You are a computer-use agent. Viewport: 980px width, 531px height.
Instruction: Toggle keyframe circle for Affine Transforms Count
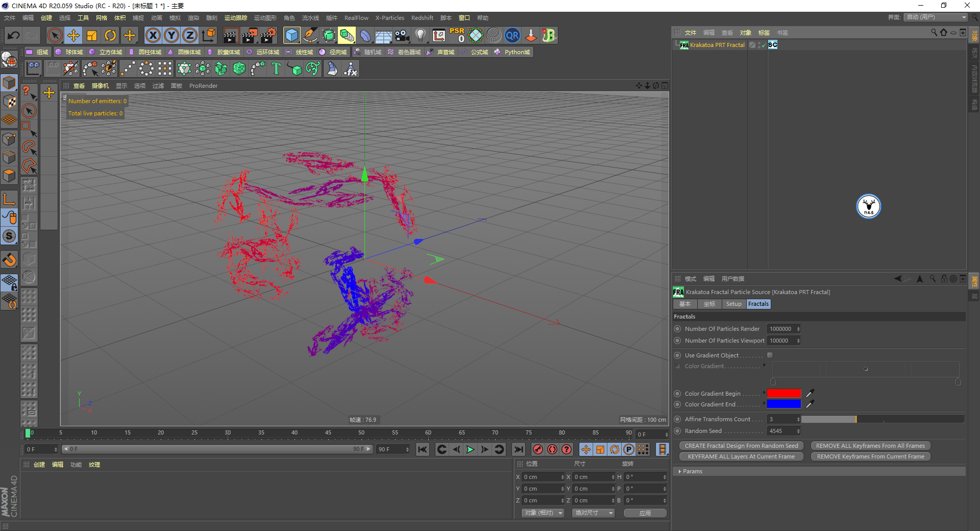click(677, 419)
